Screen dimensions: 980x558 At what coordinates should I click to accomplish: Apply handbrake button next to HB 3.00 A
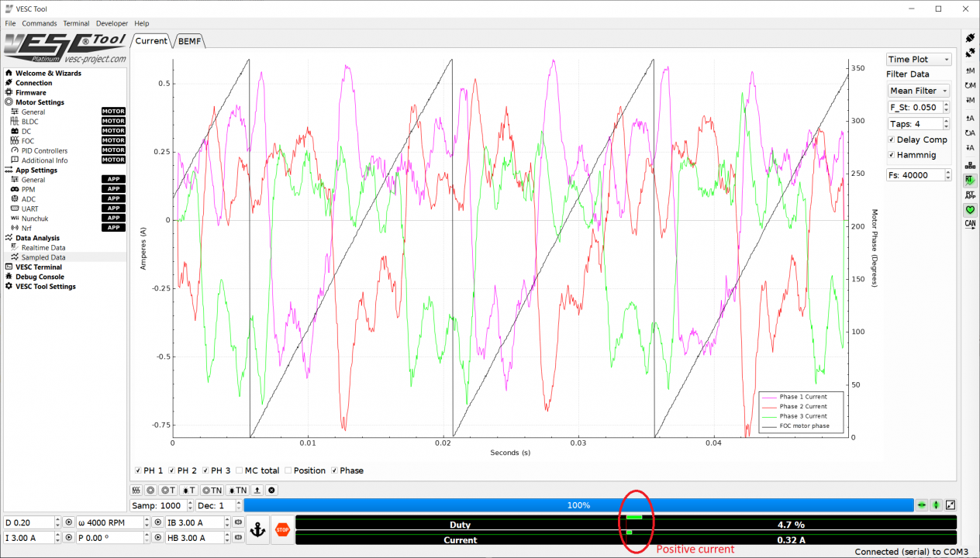pyautogui.click(x=239, y=537)
